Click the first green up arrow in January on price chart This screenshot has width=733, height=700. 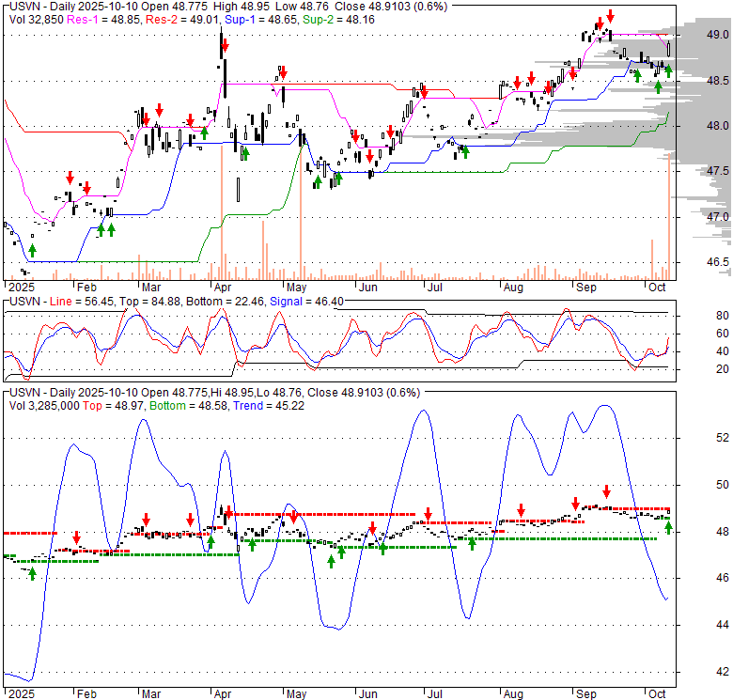(33, 249)
